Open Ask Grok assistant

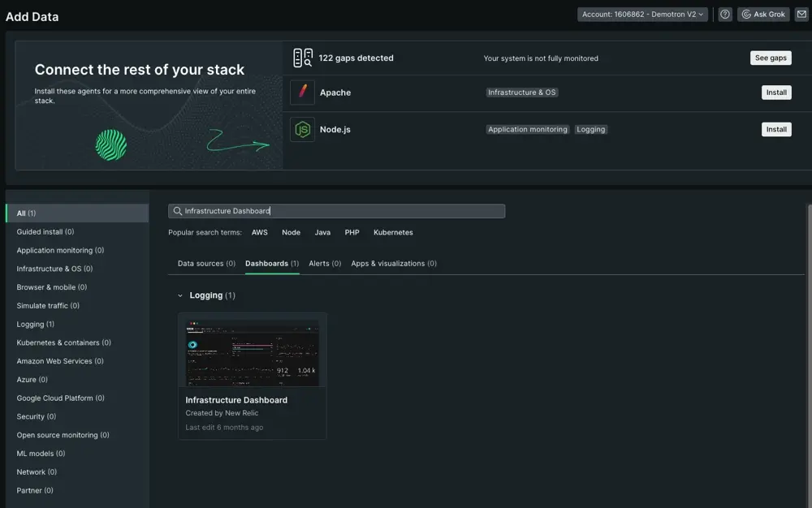(763, 15)
